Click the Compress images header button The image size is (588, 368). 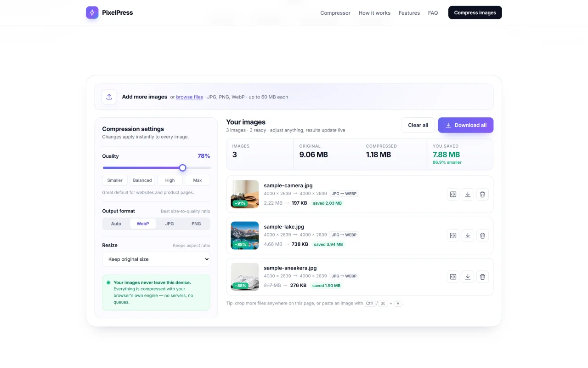tap(475, 12)
